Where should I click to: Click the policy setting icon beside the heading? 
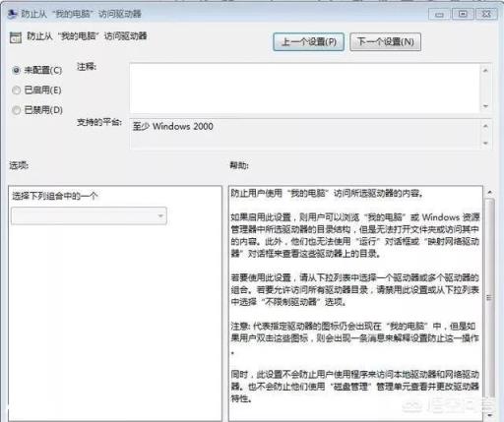point(16,37)
